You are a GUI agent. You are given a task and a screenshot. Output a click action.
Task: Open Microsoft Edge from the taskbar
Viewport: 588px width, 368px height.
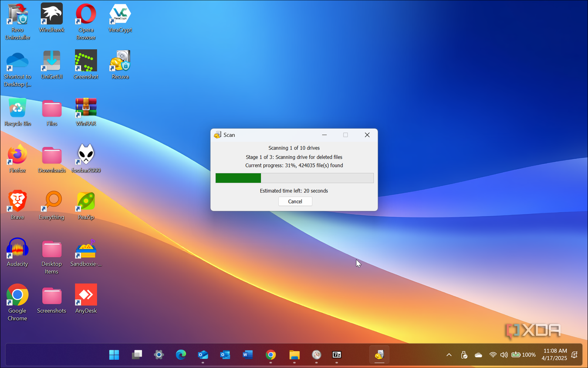(x=181, y=355)
